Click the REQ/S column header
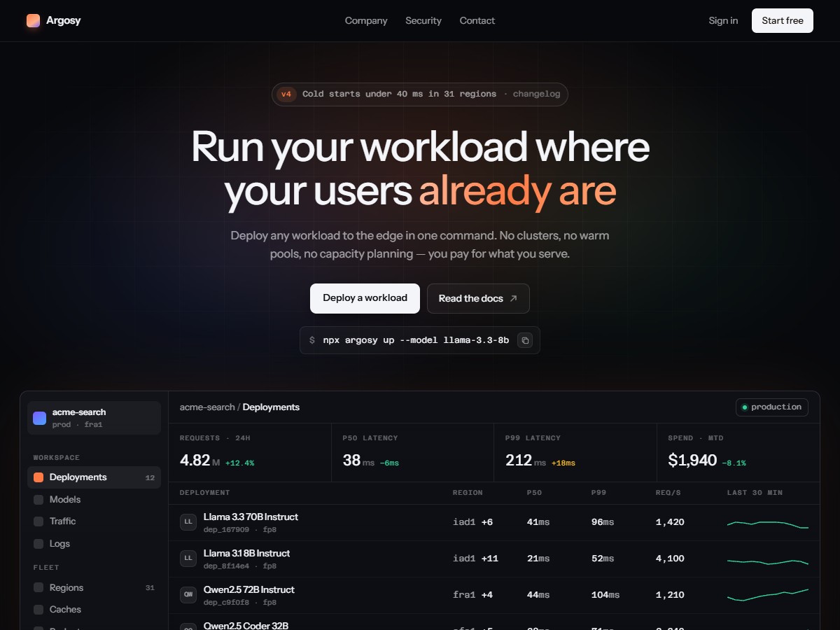This screenshot has height=630, width=840. 668,493
